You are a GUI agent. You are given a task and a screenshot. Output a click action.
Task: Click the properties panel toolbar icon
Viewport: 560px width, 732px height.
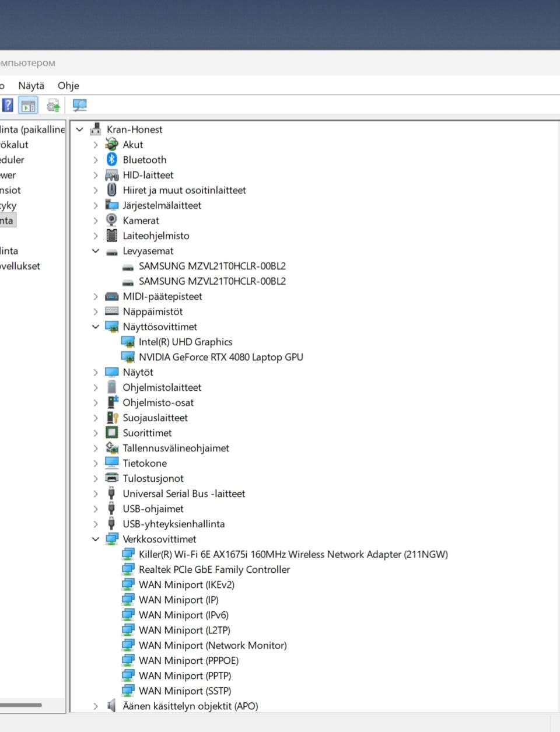click(x=28, y=106)
